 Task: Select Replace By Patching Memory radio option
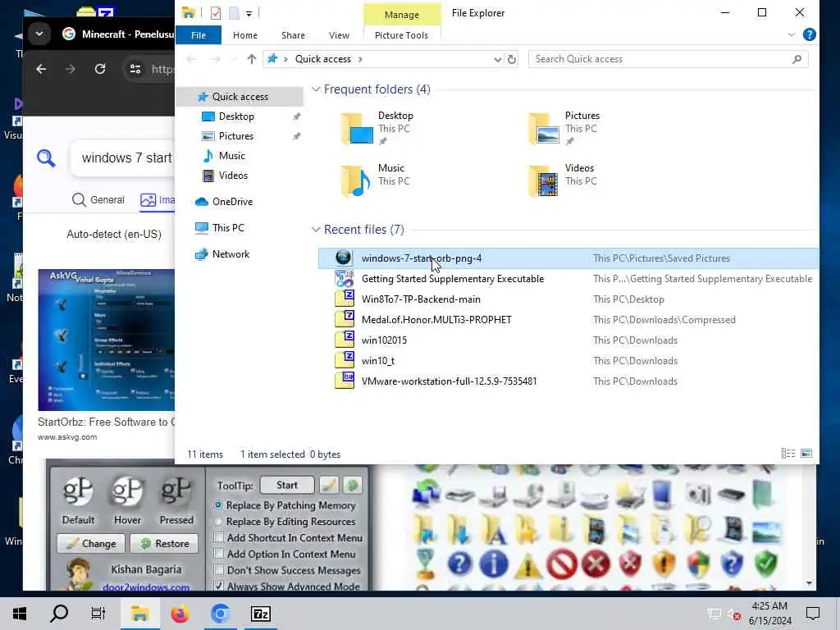coord(218,505)
